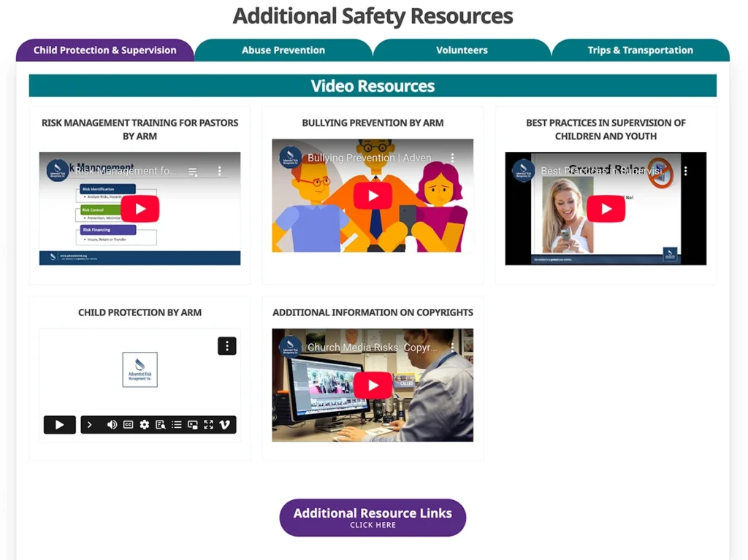This screenshot has width=748, height=560.
Task: Enter fullscreen in the Vimeo player
Action: [x=208, y=425]
